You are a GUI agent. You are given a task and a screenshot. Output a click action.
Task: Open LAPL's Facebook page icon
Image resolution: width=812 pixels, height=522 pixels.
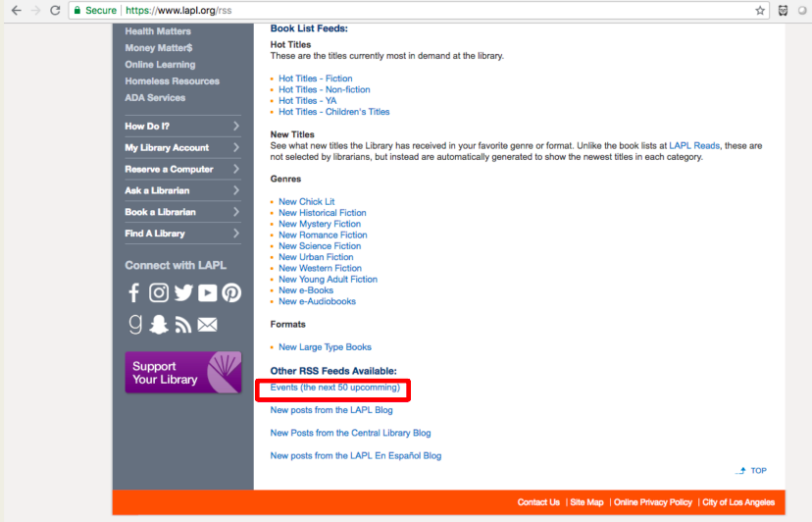[x=133, y=292]
